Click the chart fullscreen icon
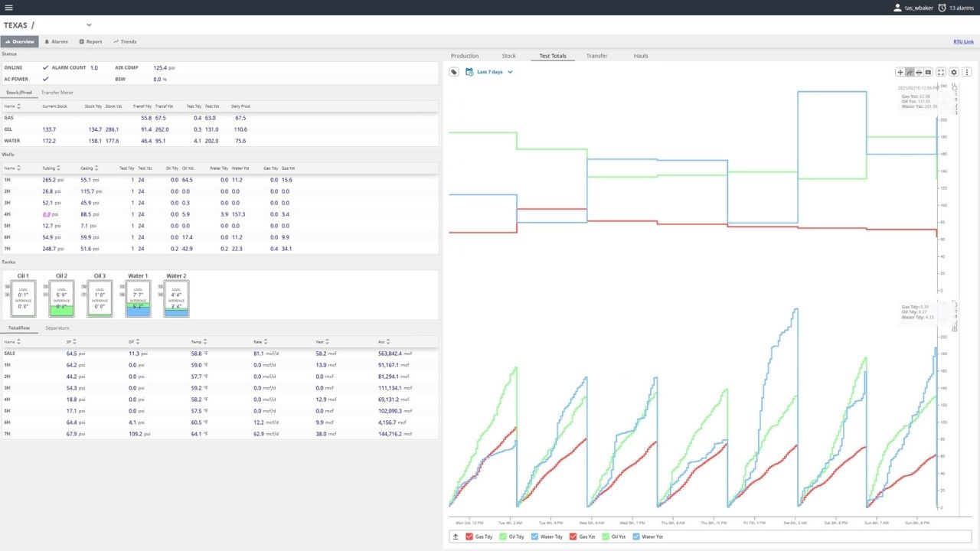The height and width of the screenshot is (551, 980). point(941,72)
